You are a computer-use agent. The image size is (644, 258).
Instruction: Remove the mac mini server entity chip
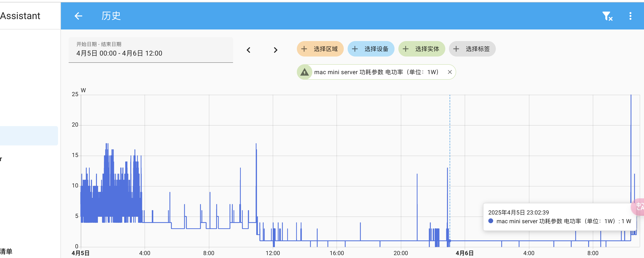[x=449, y=72]
